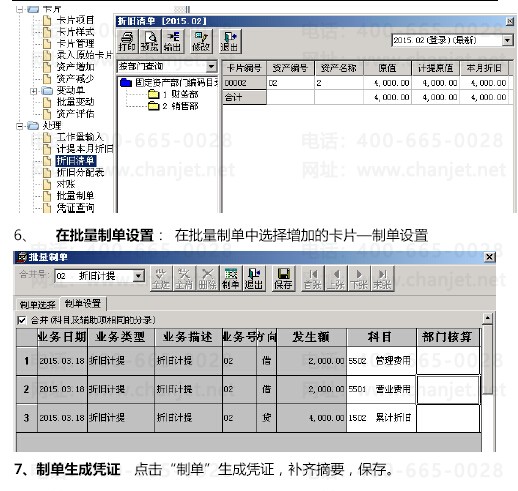The image size is (518, 491).
Task: Select row 3 header in 批量制单 grid
Action: 27,418
